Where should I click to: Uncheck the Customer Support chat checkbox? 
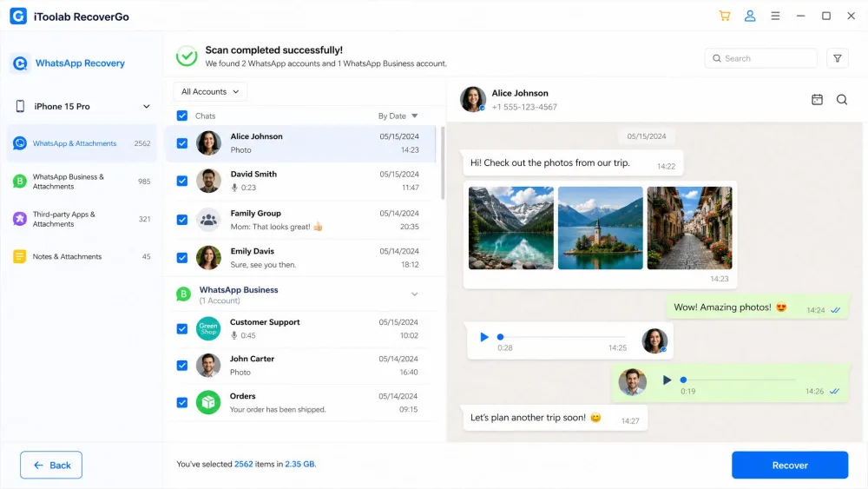pos(182,329)
